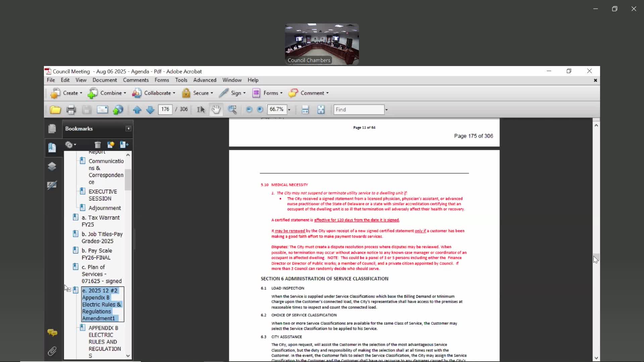Open bookmark Options gear dropdown
Image resolution: width=644 pixels, height=362 pixels.
pos(70,145)
